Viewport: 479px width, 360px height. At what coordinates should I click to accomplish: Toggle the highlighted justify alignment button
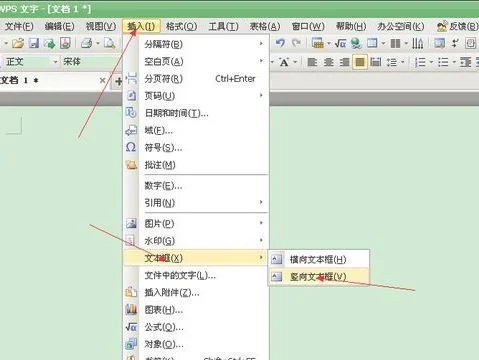click(360, 62)
